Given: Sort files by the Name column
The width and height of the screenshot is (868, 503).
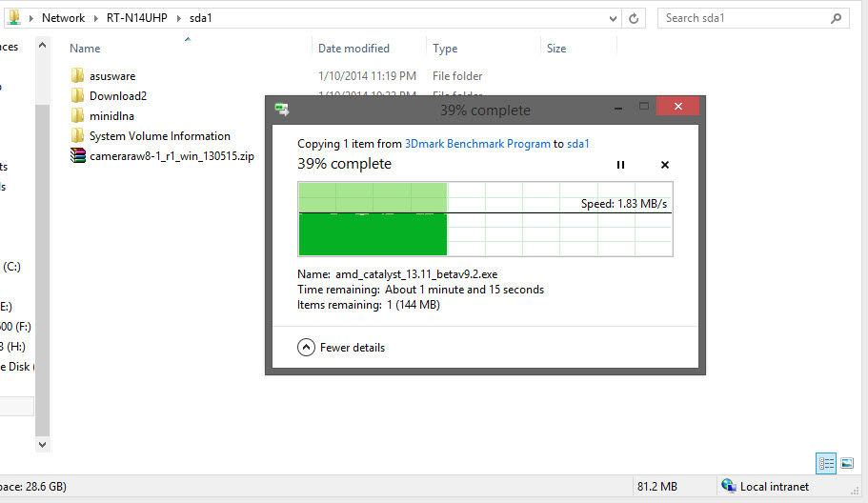Looking at the screenshot, I should (x=85, y=49).
